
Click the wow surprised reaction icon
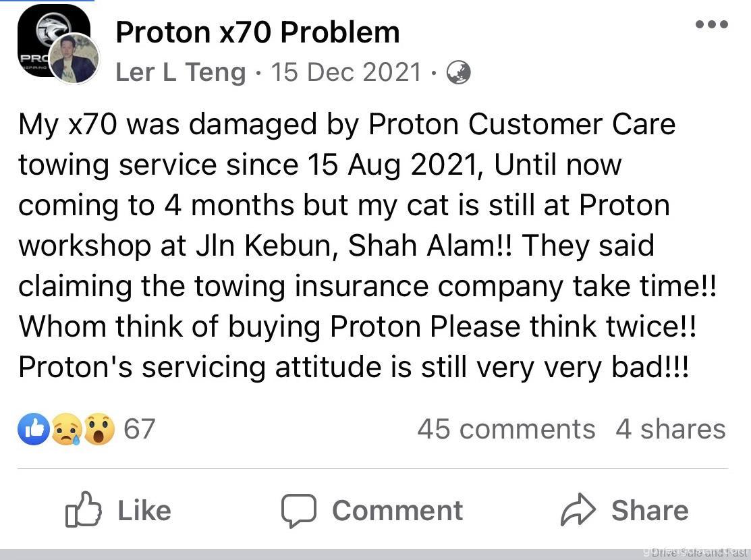point(99,429)
